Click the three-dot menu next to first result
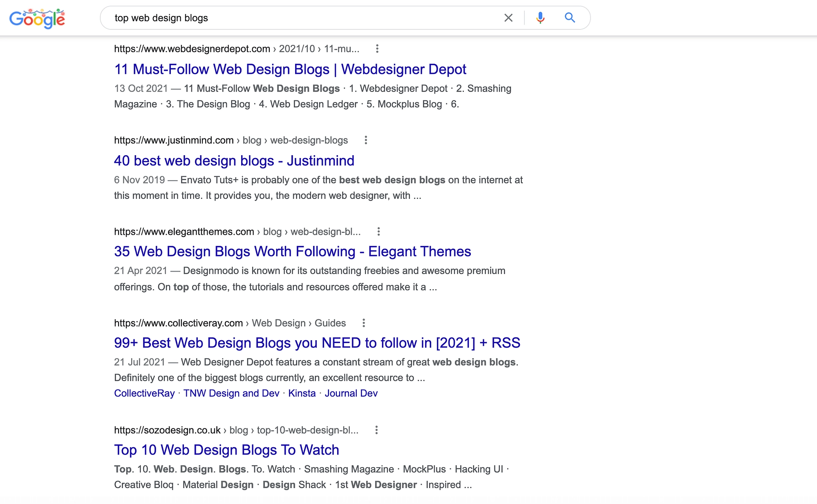Image resolution: width=817 pixels, height=504 pixels. 378,49
